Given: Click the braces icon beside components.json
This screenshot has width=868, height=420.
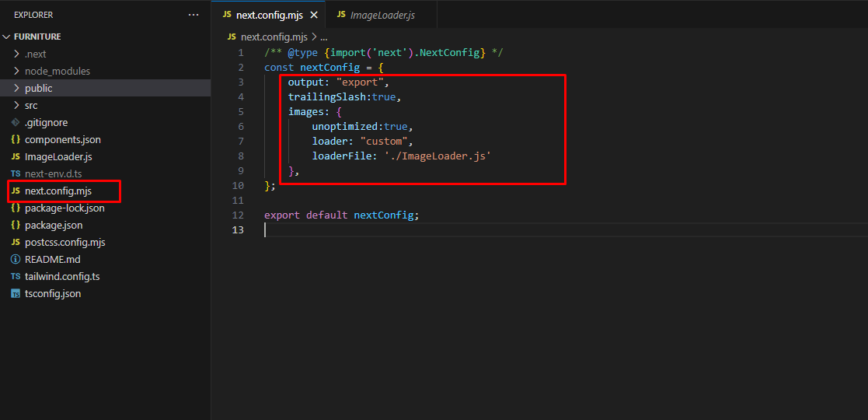Looking at the screenshot, I should pyautogui.click(x=16, y=139).
